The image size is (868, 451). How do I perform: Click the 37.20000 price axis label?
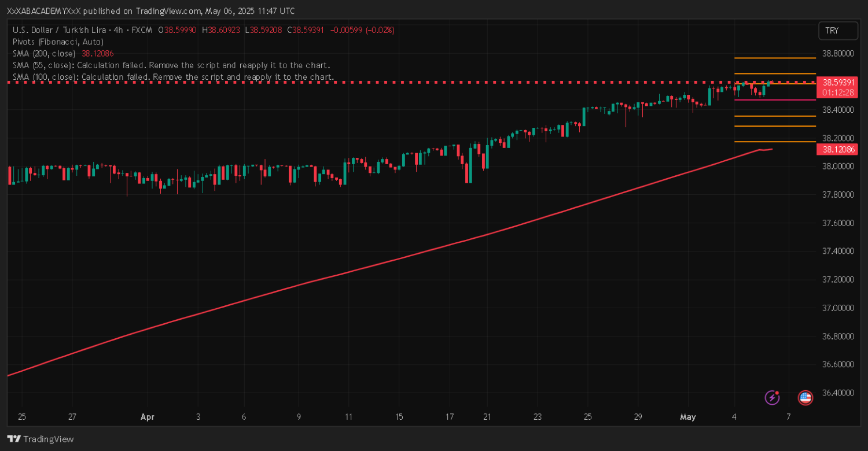[837, 279]
